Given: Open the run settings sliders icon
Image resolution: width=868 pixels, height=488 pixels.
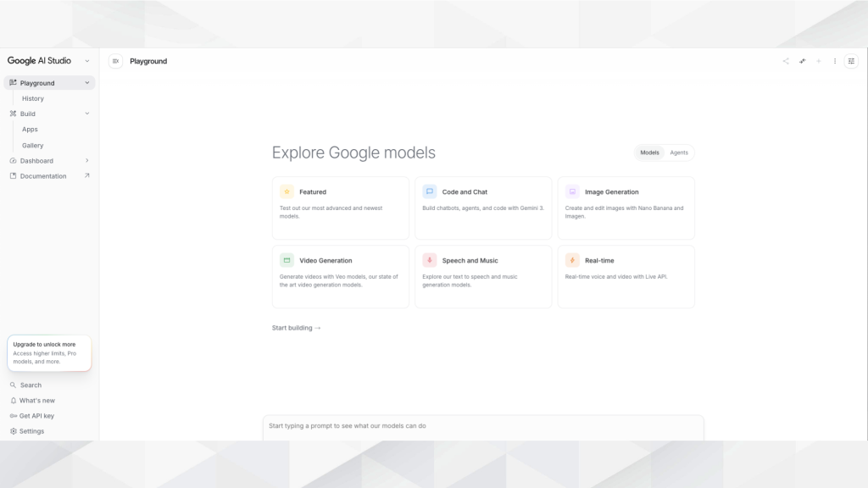Looking at the screenshot, I should pyautogui.click(x=851, y=61).
